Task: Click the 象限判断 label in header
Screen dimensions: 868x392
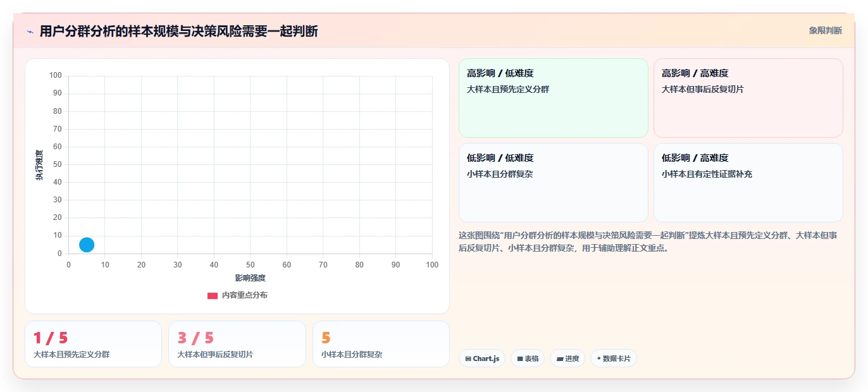Action: pos(825,30)
